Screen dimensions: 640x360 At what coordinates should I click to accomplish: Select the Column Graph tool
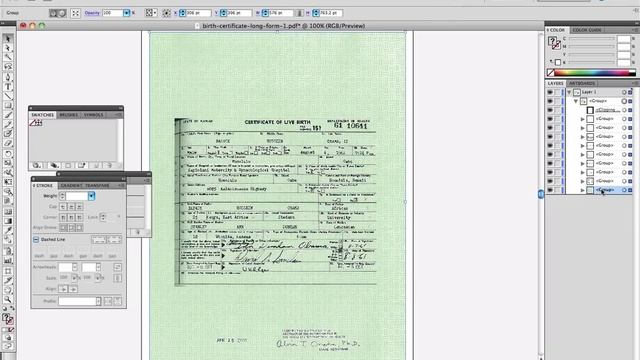pyautogui.click(x=8, y=260)
